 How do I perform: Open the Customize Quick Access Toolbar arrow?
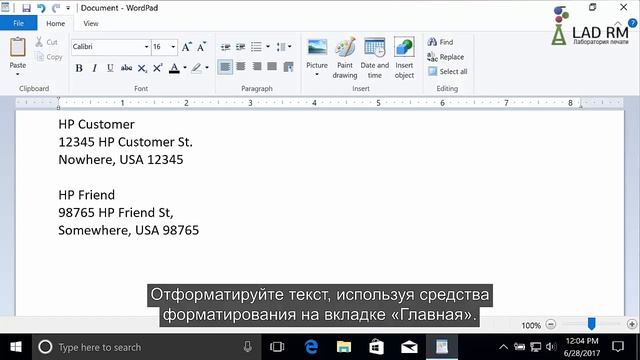[x=68, y=8]
